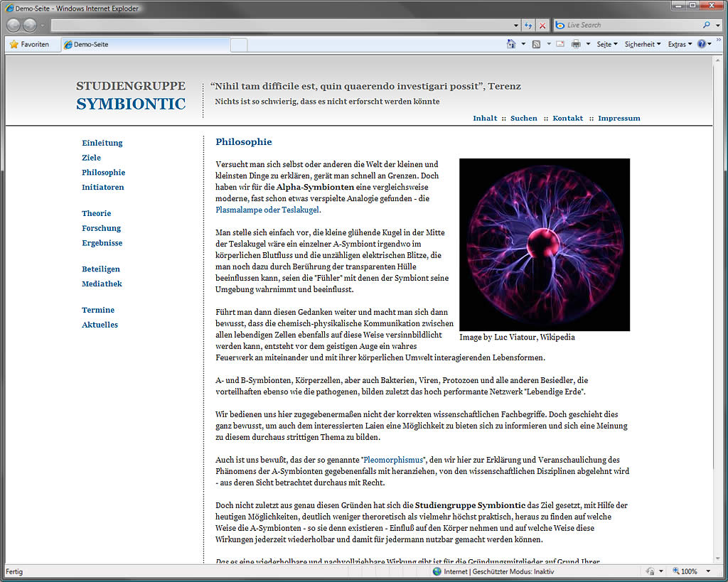Open the Extras menu

[680, 44]
